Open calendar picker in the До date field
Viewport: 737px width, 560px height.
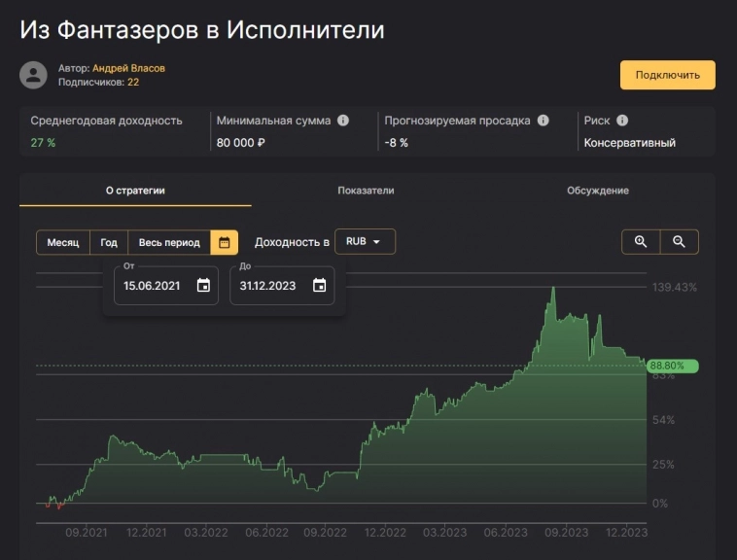pyautogui.click(x=319, y=285)
